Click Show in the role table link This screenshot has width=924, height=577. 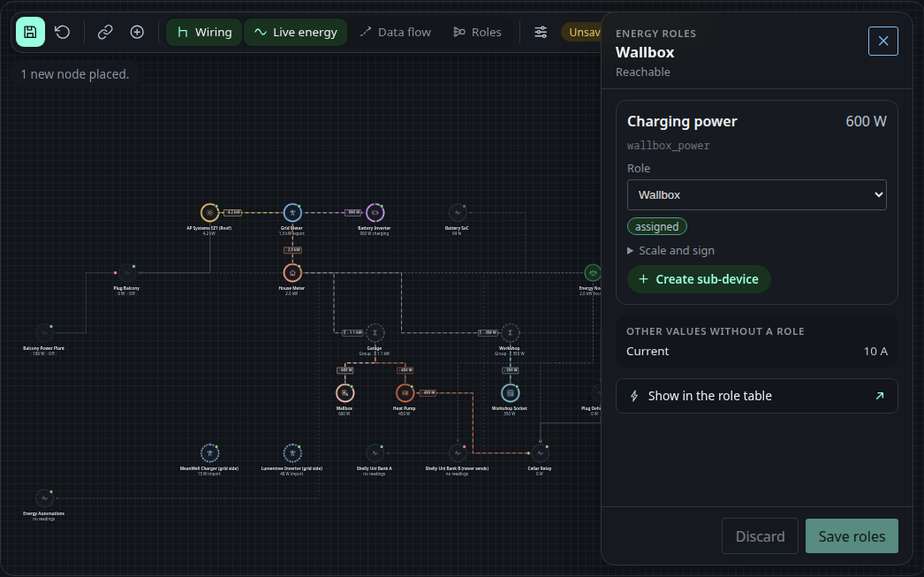pyautogui.click(x=757, y=396)
